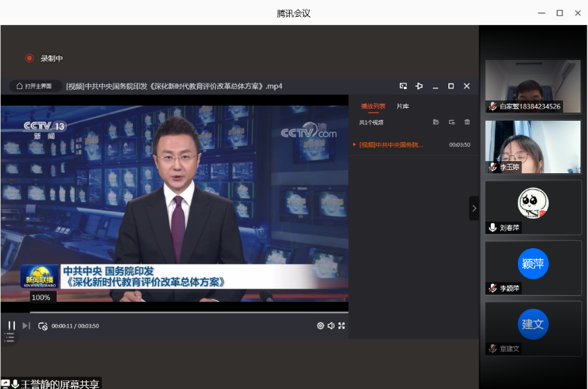Mute the player volume speaker

(x=331, y=326)
